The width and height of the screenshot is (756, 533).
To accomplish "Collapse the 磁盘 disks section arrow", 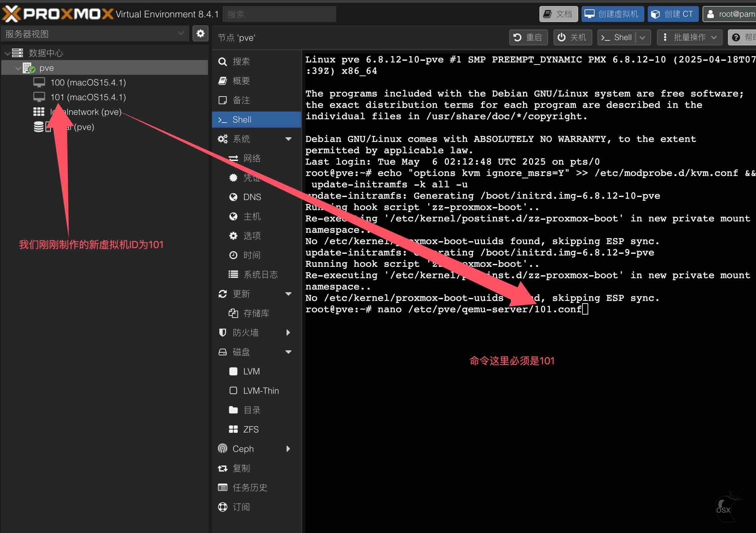I will point(288,352).
